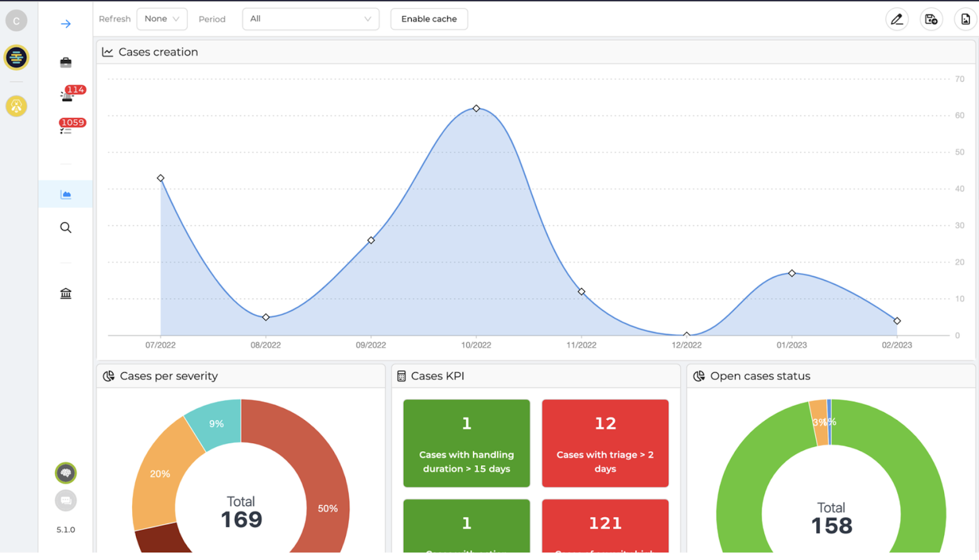This screenshot has width=979, height=560.
Task: Click the 'Cases with handling duration > 15 days' tile
Action: [x=466, y=443]
